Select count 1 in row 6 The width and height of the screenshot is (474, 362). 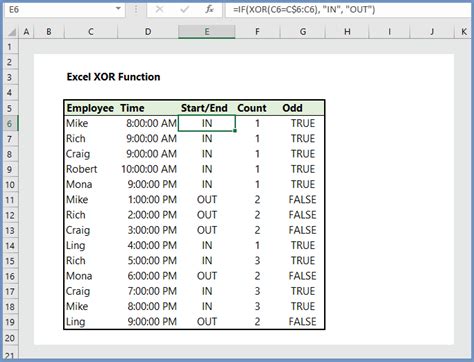pyautogui.click(x=257, y=123)
